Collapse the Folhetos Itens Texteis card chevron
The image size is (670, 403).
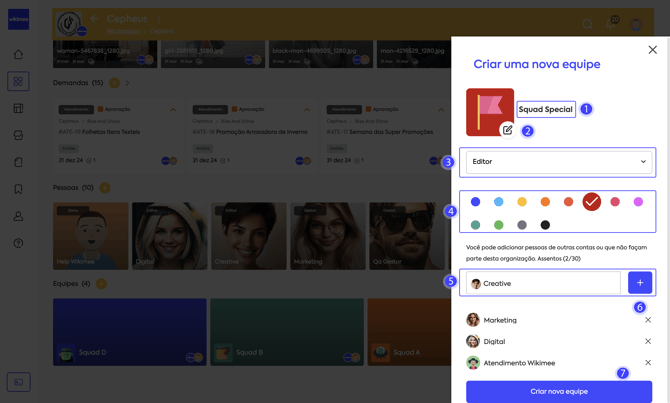click(173, 109)
